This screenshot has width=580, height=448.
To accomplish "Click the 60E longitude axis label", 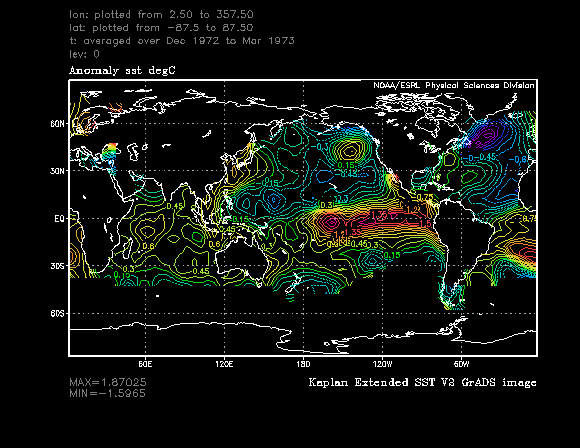I will coord(145,364).
